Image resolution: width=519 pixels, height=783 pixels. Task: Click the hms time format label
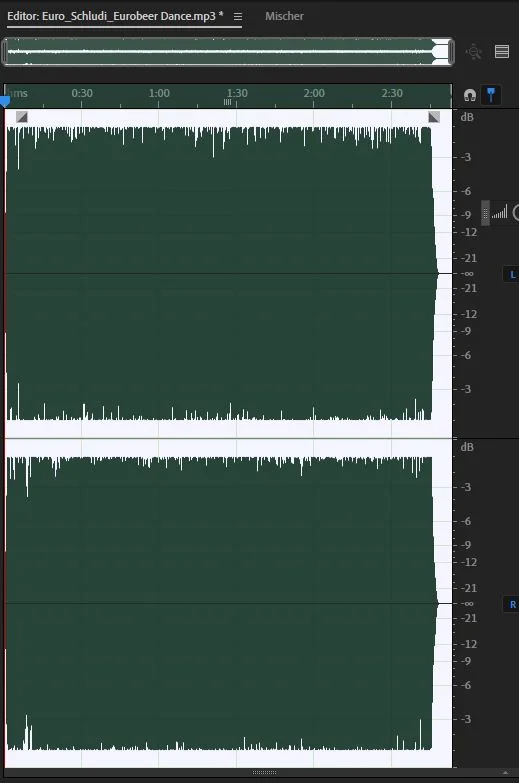tap(18, 93)
